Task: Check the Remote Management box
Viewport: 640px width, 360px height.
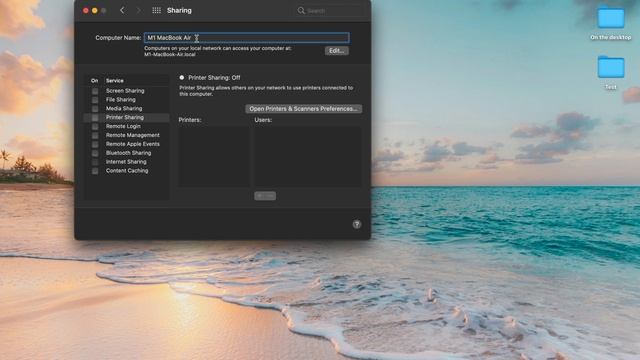Action: coord(95,136)
